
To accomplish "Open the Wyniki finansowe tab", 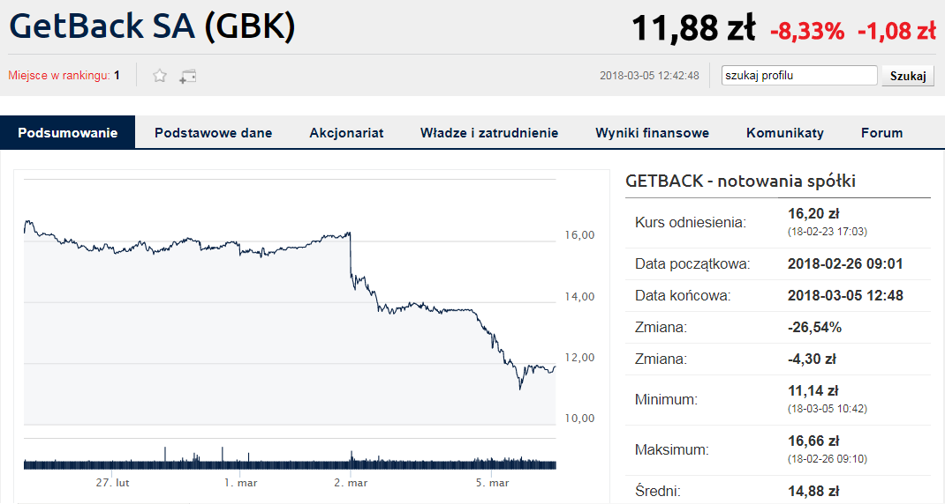I will [652, 133].
